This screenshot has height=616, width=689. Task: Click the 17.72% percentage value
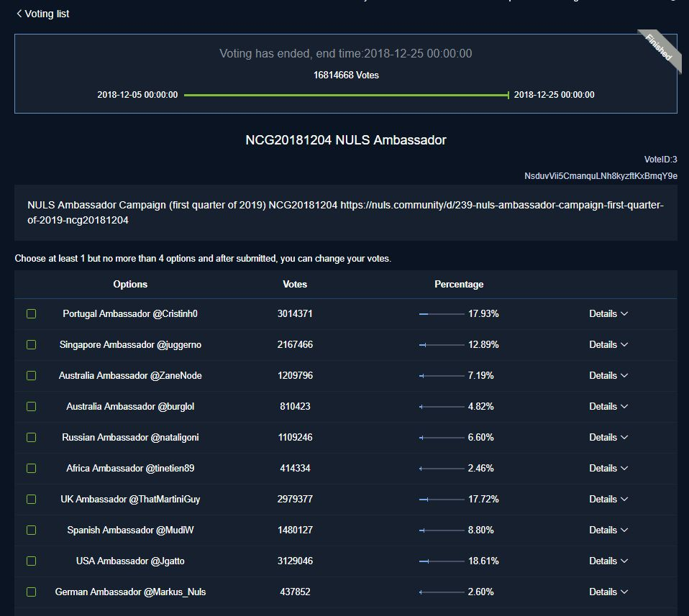coord(483,500)
